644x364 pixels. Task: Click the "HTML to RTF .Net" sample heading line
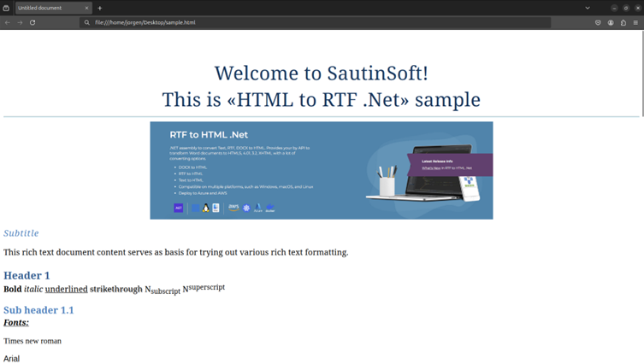[322, 100]
